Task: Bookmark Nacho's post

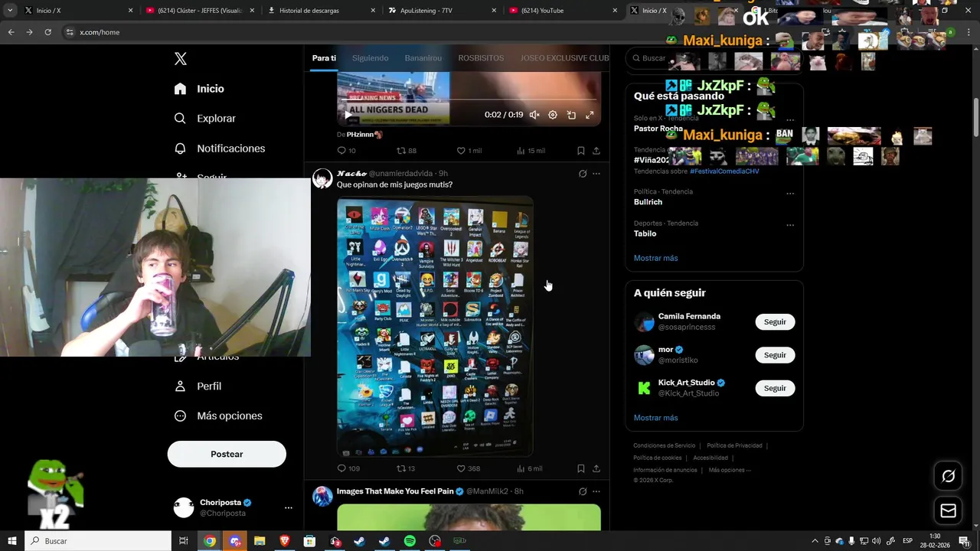Action: click(x=581, y=468)
